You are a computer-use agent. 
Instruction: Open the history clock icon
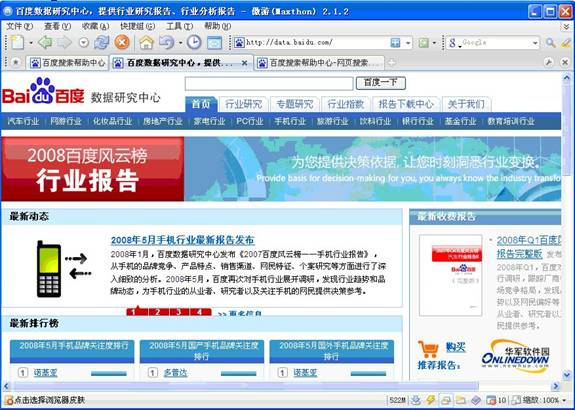point(194,43)
